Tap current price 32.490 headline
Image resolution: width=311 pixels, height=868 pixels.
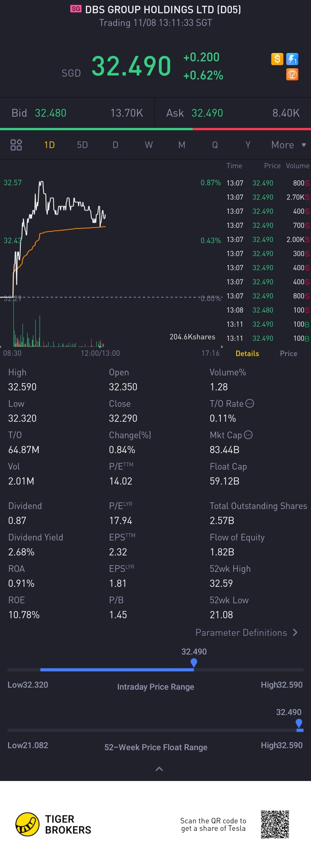pyautogui.click(x=131, y=66)
